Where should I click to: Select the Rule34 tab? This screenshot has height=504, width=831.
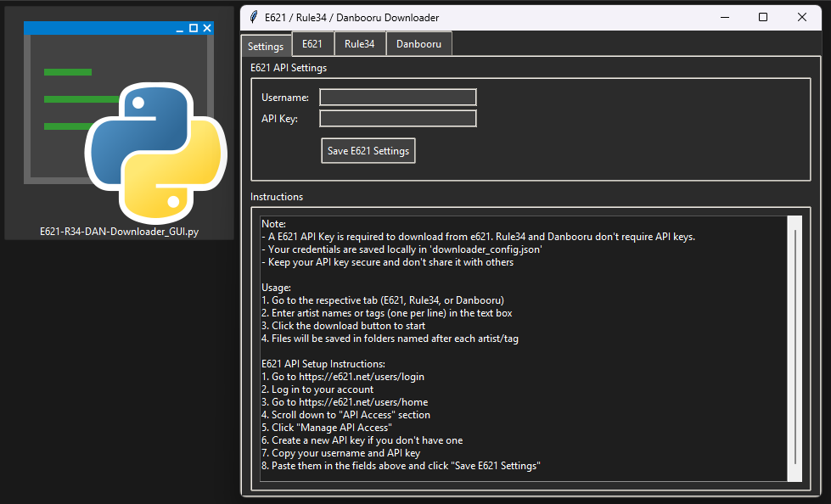(x=360, y=44)
